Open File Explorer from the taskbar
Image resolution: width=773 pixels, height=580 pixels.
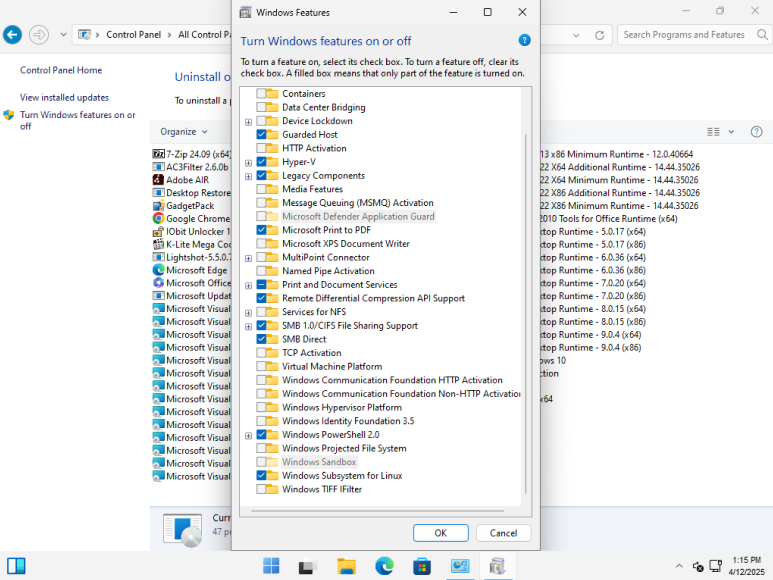click(x=346, y=566)
